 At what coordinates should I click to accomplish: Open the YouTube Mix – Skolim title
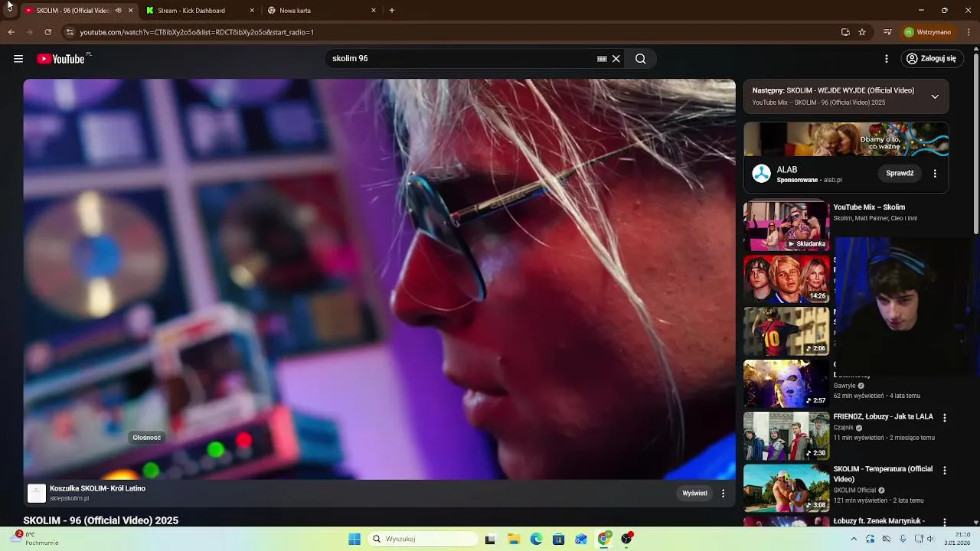click(869, 207)
